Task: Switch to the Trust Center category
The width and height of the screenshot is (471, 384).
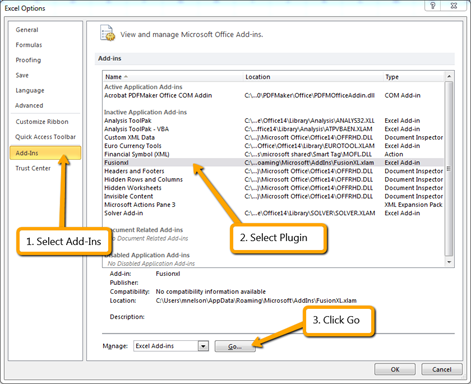Action: click(x=33, y=168)
